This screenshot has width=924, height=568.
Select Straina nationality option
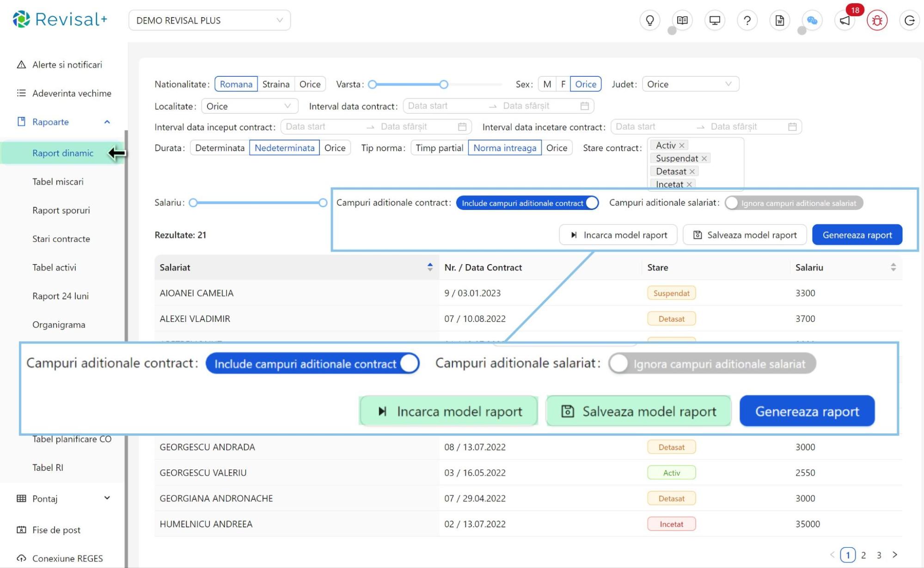(275, 84)
